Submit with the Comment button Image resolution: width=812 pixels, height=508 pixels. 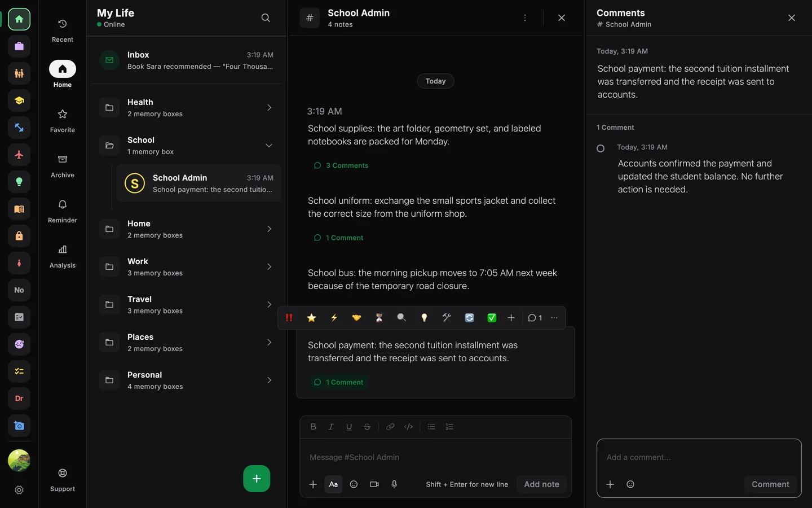pyautogui.click(x=770, y=484)
